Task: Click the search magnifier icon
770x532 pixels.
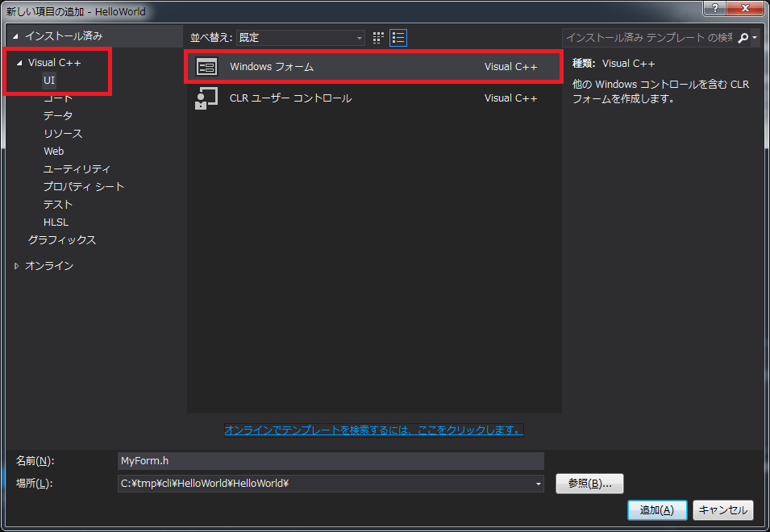Action: coord(743,38)
